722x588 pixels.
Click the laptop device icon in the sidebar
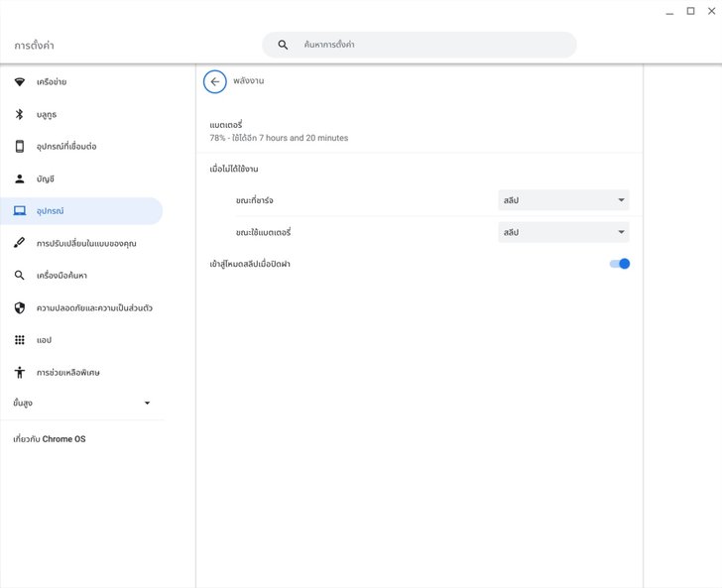[x=20, y=211]
